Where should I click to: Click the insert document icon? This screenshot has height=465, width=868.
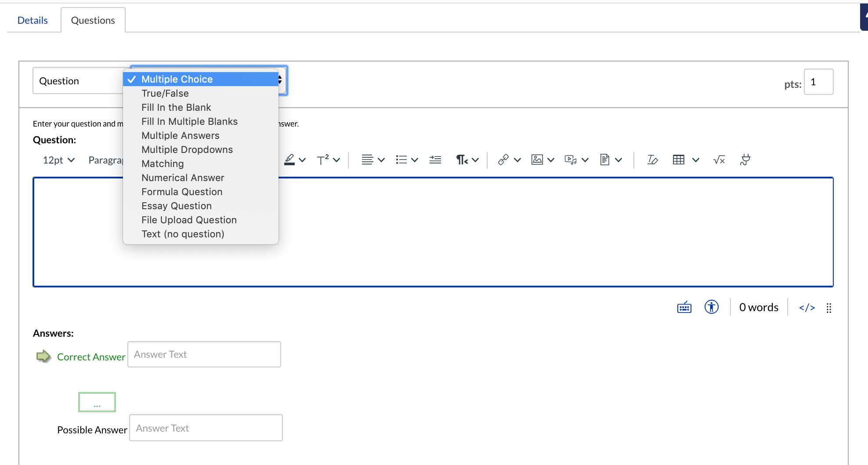click(605, 160)
